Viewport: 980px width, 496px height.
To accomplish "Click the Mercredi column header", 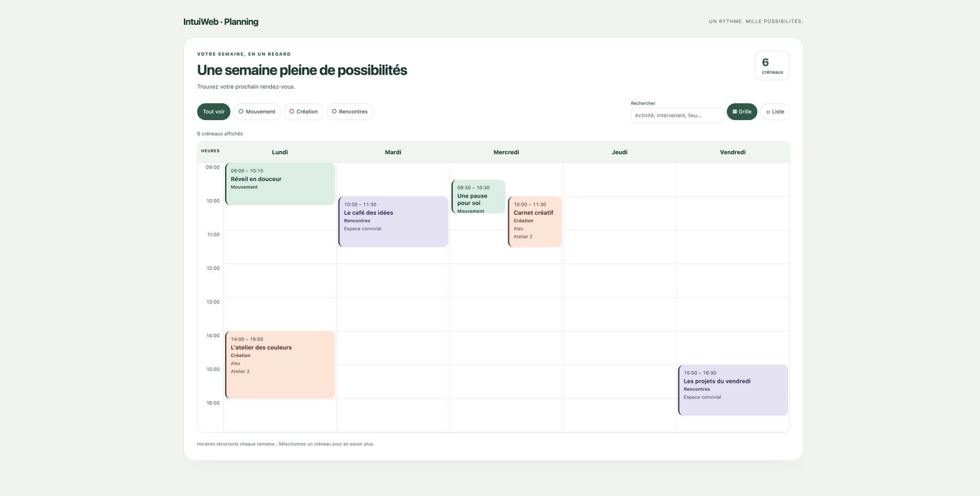I will tap(506, 152).
